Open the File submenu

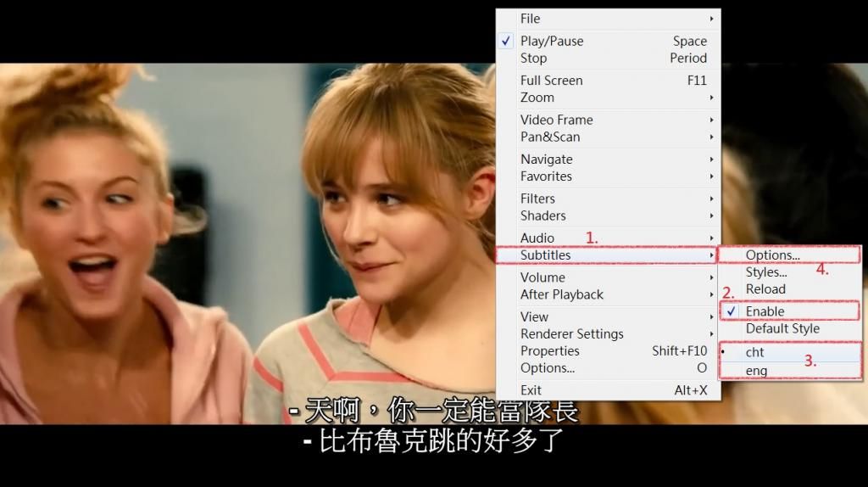(x=608, y=19)
